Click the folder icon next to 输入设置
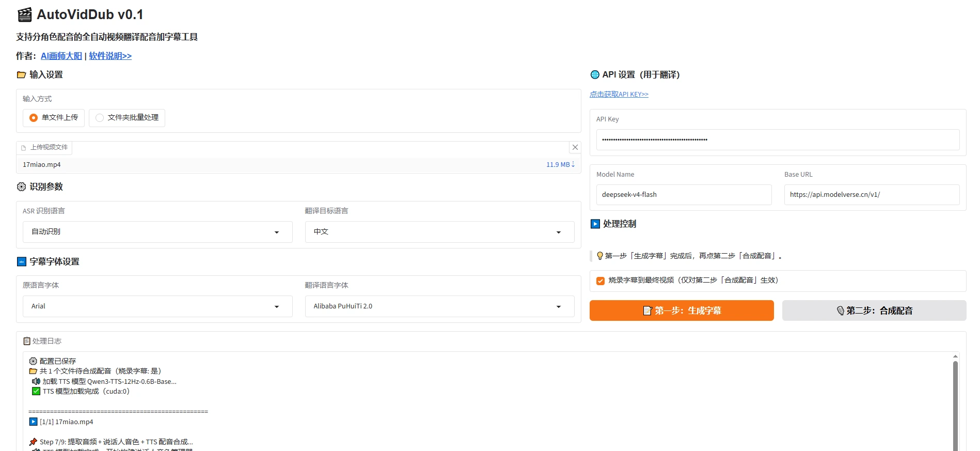 (21, 75)
